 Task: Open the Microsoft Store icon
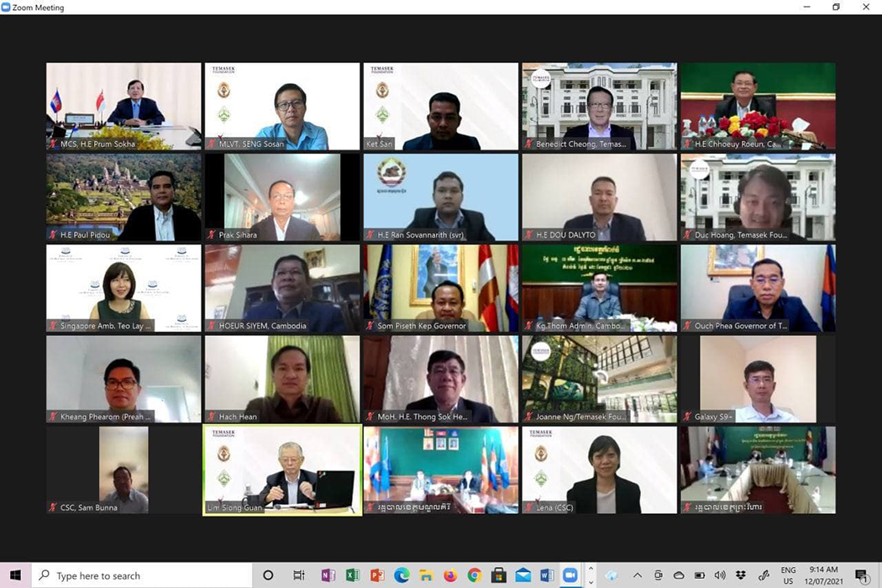click(x=499, y=575)
